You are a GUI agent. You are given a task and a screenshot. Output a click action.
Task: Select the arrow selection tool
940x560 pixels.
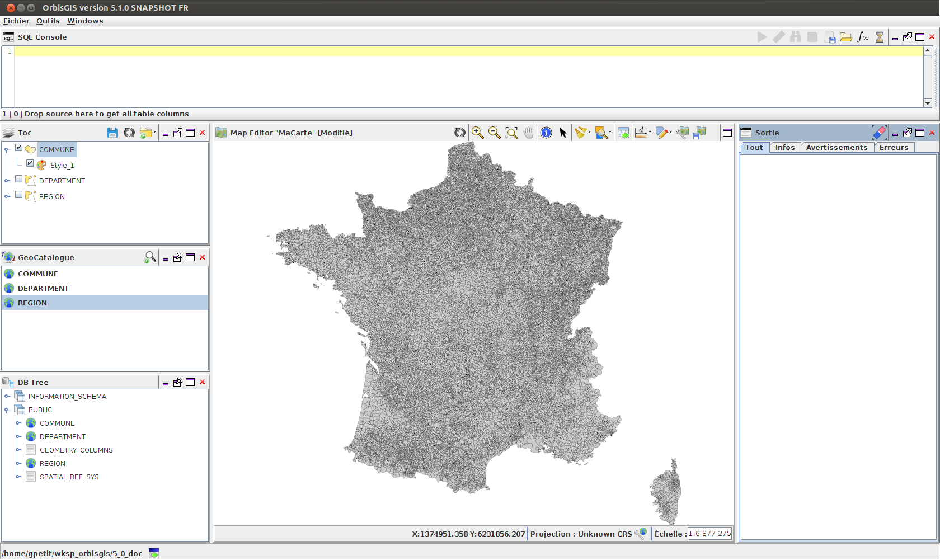[563, 133]
